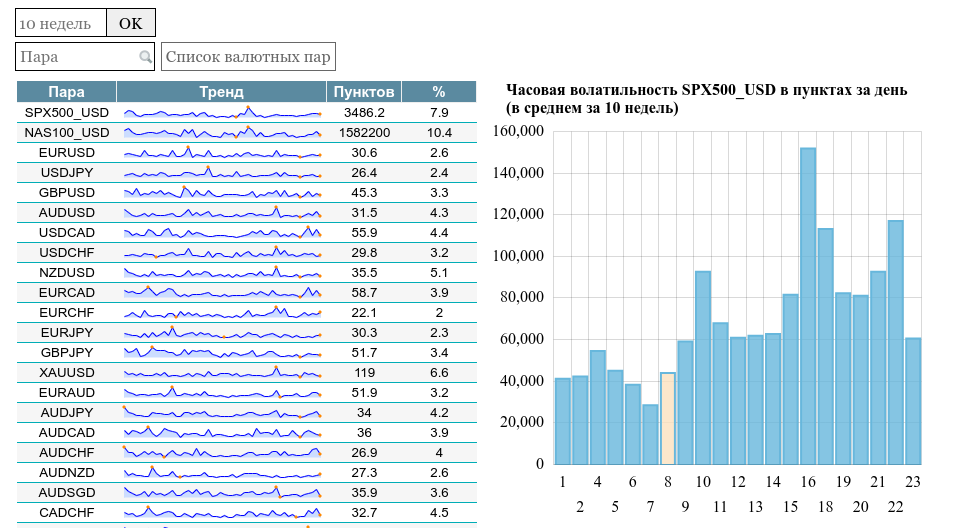This screenshot has height=528, width=953.
Task: Select the USDJPY pair
Action: (x=67, y=173)
